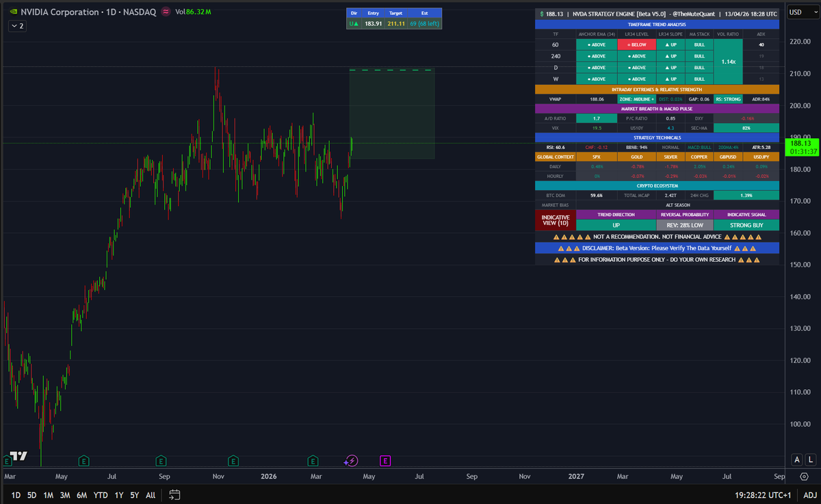Click the RS: STRONG cell

728,99
